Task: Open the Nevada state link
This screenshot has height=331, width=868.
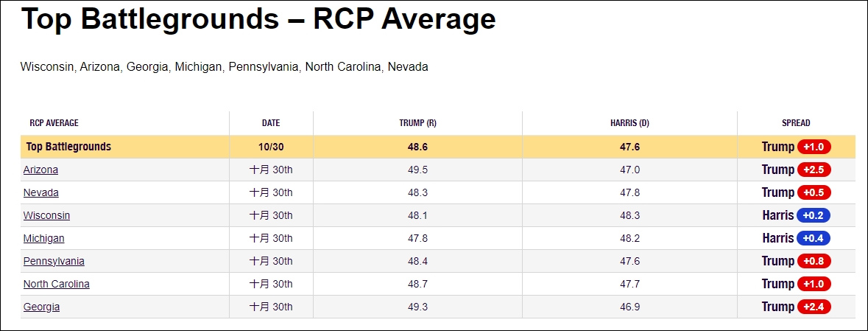Action: (40, 192)
